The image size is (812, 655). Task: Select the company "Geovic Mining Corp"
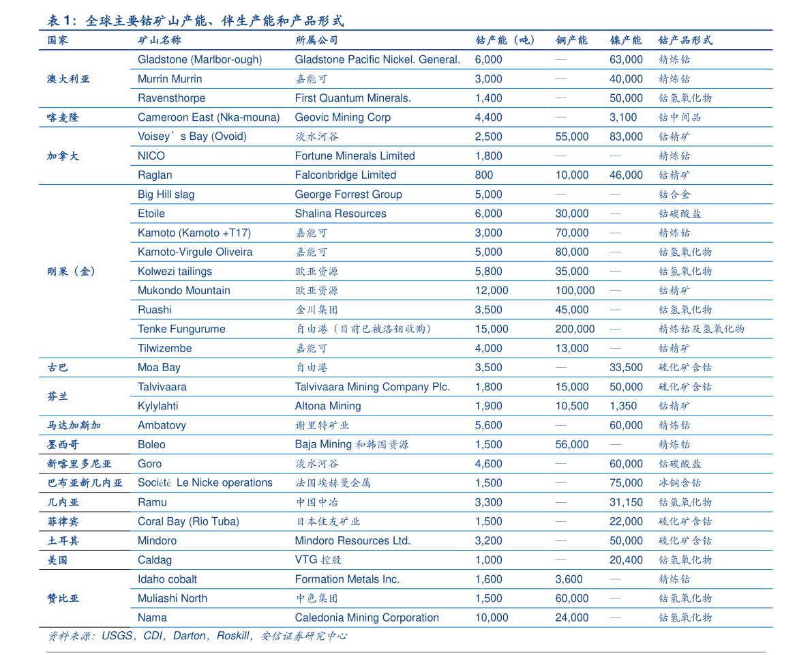click(343, 117)
